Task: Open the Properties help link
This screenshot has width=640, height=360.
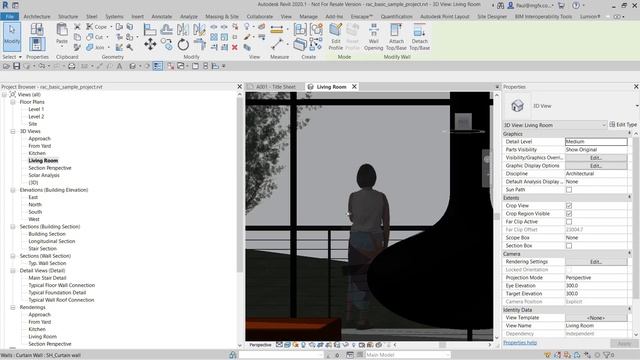Action: point(520,343)
